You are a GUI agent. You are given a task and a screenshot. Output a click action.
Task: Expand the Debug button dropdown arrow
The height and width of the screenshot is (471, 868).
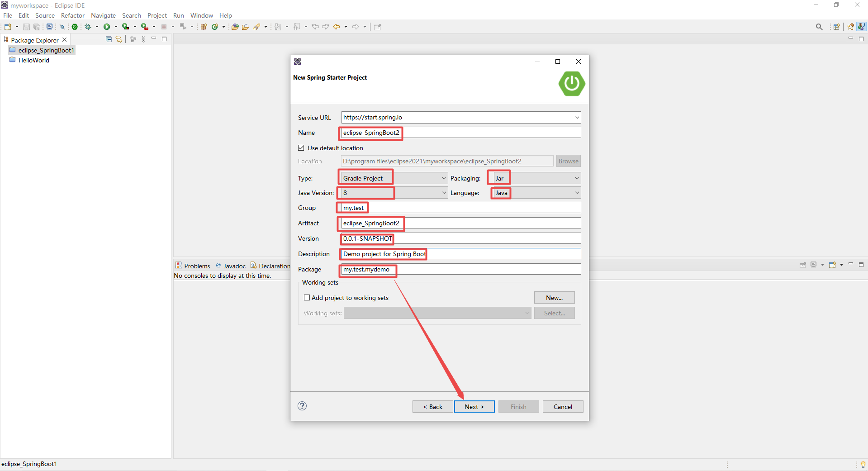click(97, 27)
